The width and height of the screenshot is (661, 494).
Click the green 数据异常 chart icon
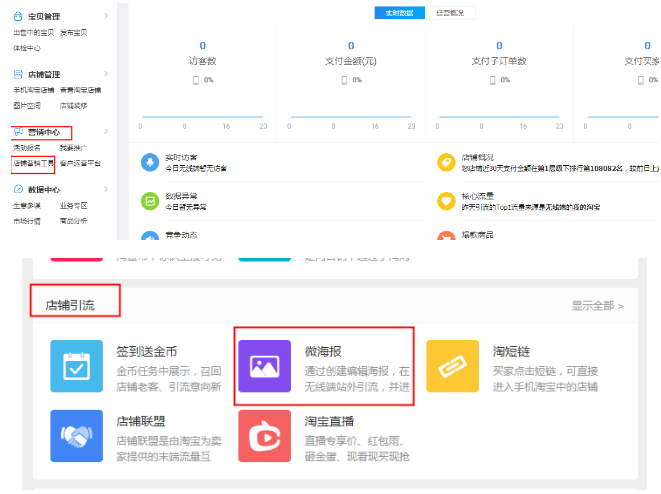150,201
